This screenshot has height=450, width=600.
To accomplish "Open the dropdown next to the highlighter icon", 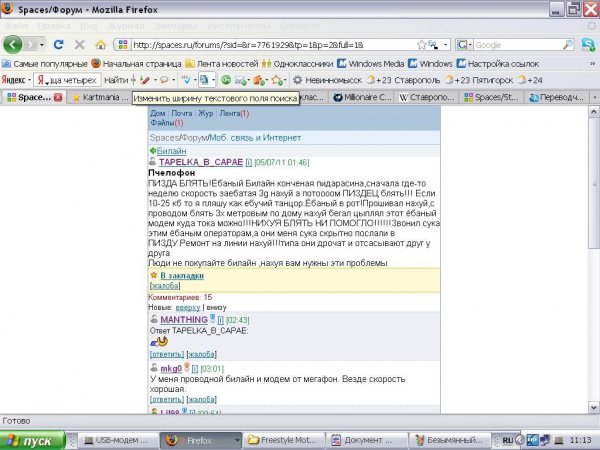I will pyautogui.click(x=155, y=80).
